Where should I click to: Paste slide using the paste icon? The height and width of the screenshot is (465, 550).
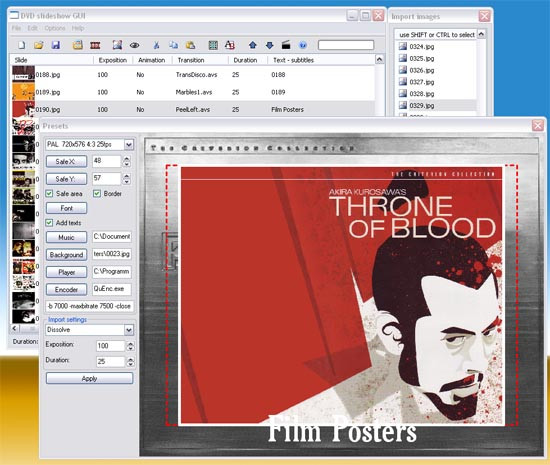point(190,45)
